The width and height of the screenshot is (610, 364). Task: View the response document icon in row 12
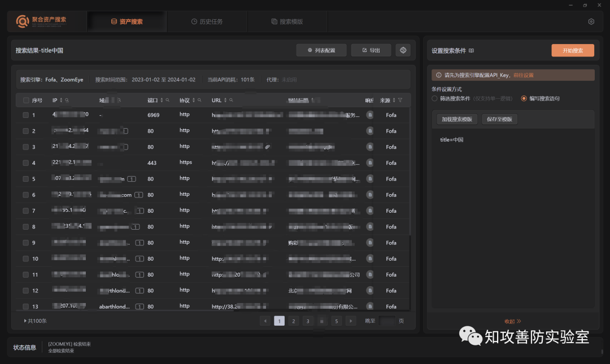click(x=370, y=291)
